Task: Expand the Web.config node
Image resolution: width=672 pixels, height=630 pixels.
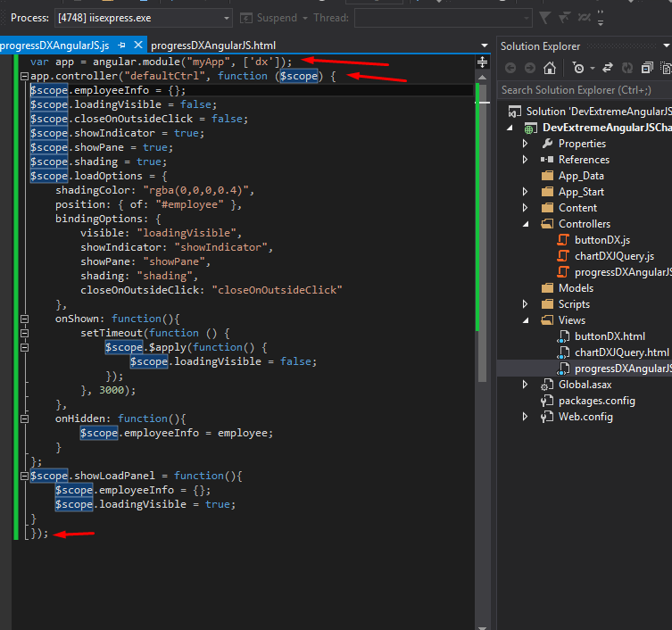Action: [x=525, y=417]
